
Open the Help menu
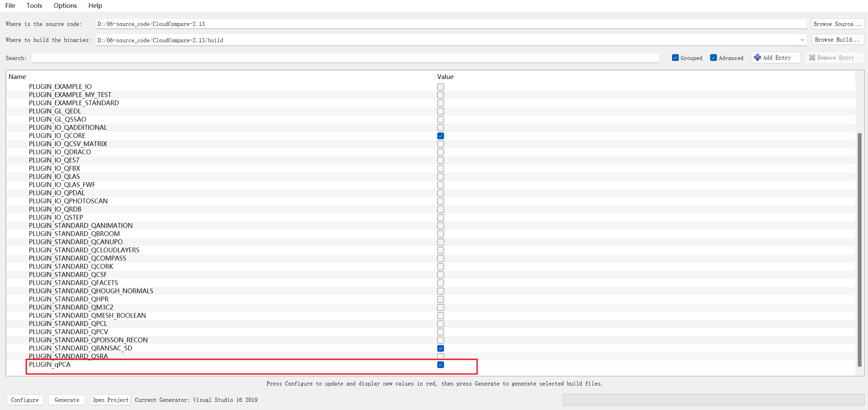tap(95, 5)
